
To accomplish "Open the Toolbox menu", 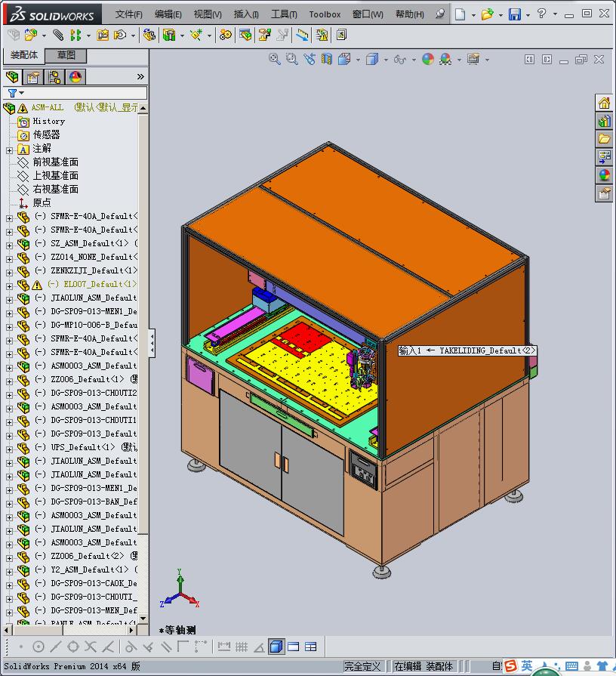I will [x=325, y=14].
